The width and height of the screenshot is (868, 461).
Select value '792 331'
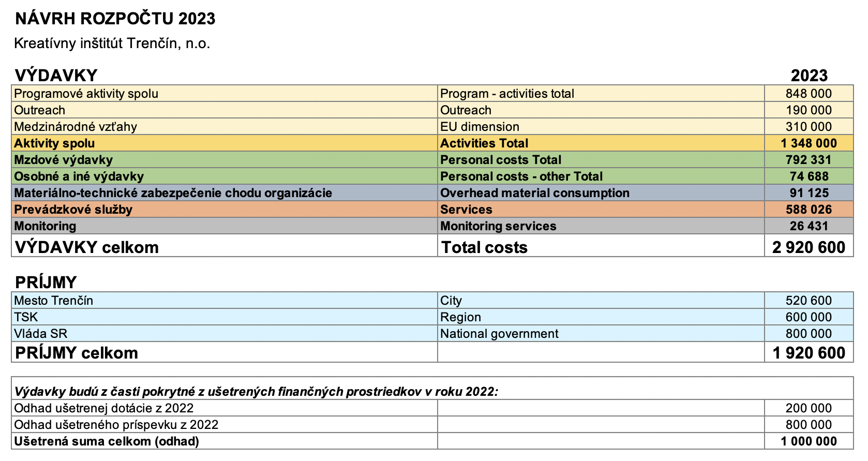point(809,160)
